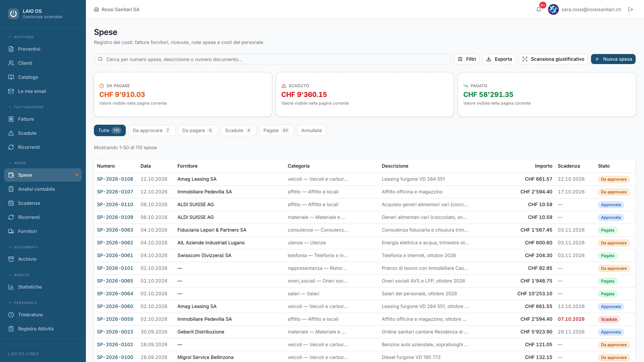This screenshot has width=644, height=362.
Task: Open the Filtri button
Action: click(467, 59)
